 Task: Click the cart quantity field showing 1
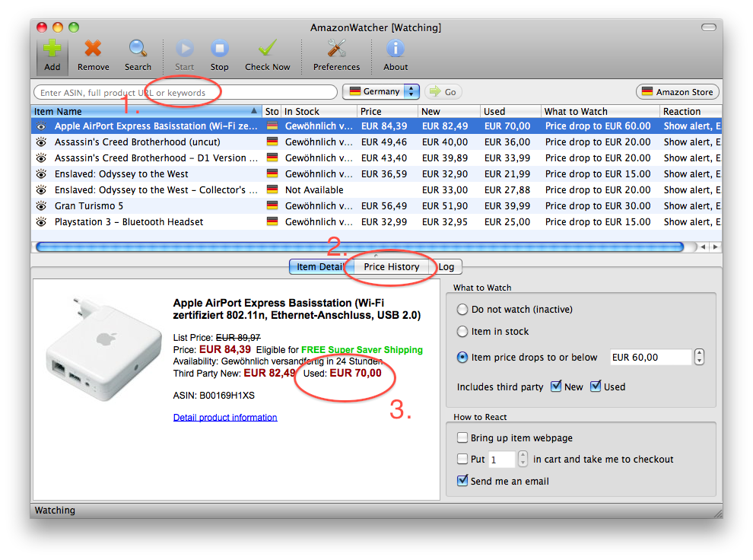(x=502, y=459)
